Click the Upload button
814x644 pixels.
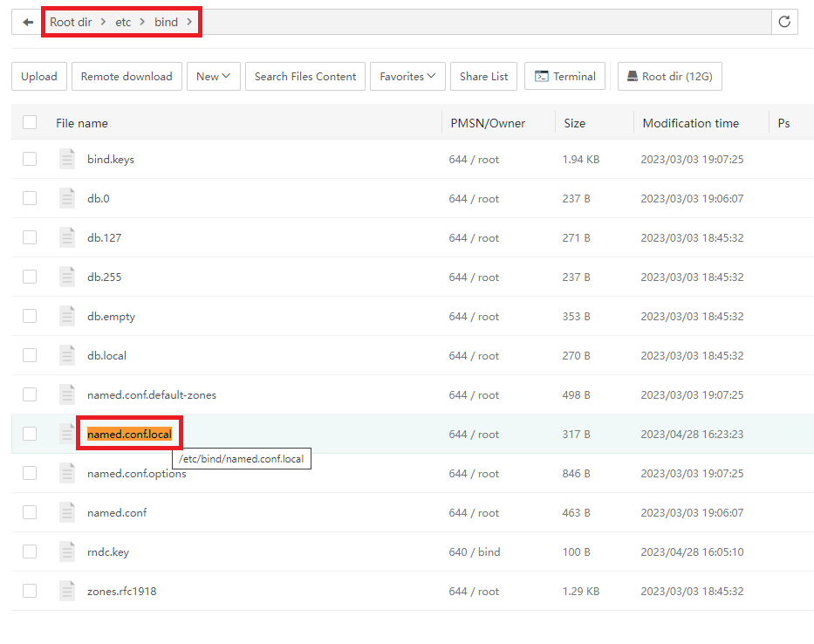click(39, 77)
